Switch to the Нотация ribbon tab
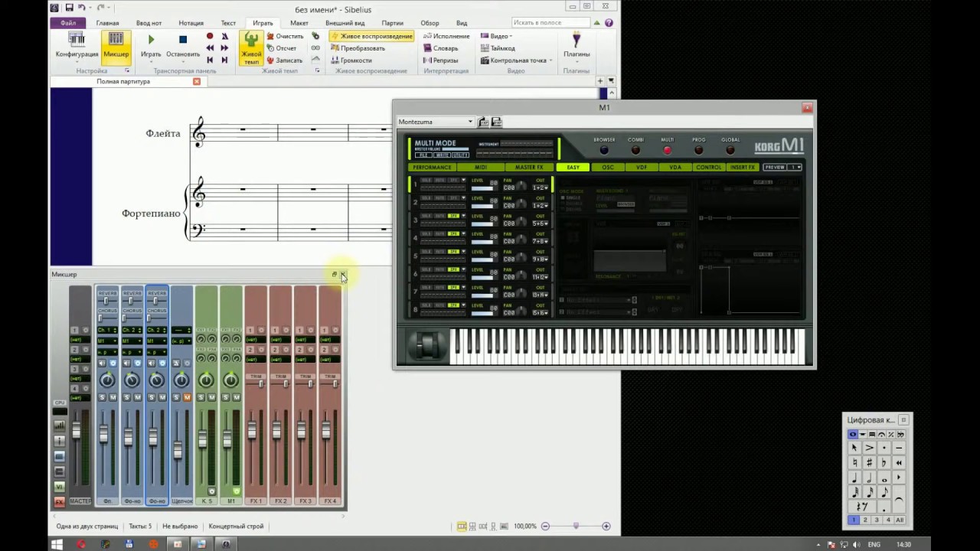The width and height of the screenshot is (980, 551). point(191,23)
